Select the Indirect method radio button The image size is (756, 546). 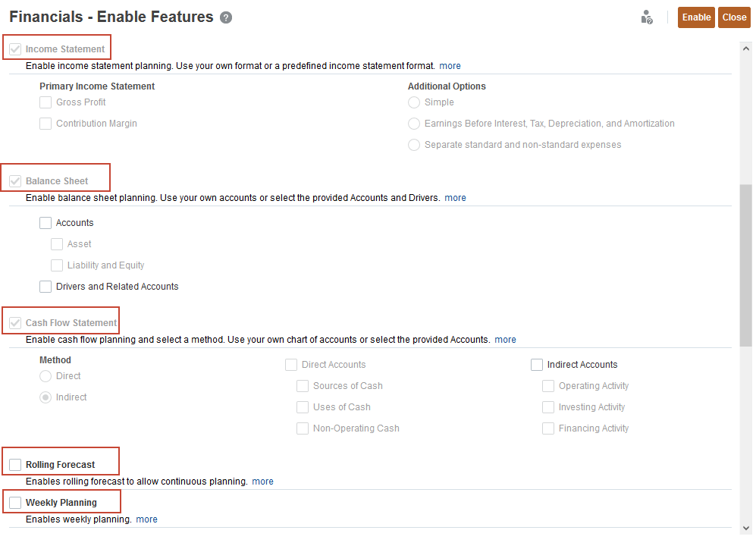point(45,397)
